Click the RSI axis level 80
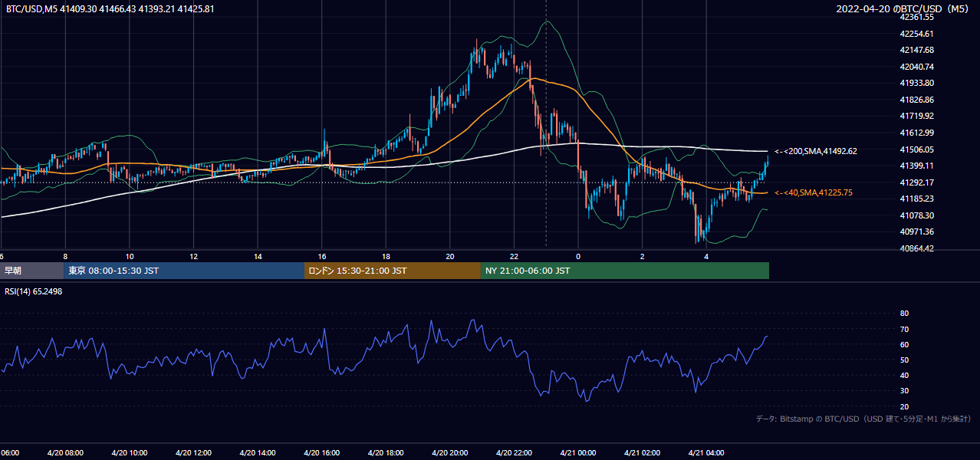The height and width of the screenshot is (460, 980). point(905,314)
